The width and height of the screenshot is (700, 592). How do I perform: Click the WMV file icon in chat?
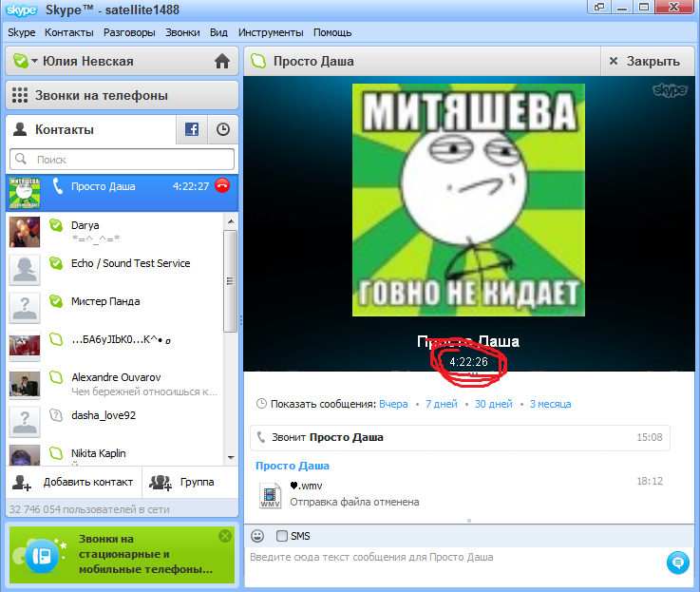[270, 495]
